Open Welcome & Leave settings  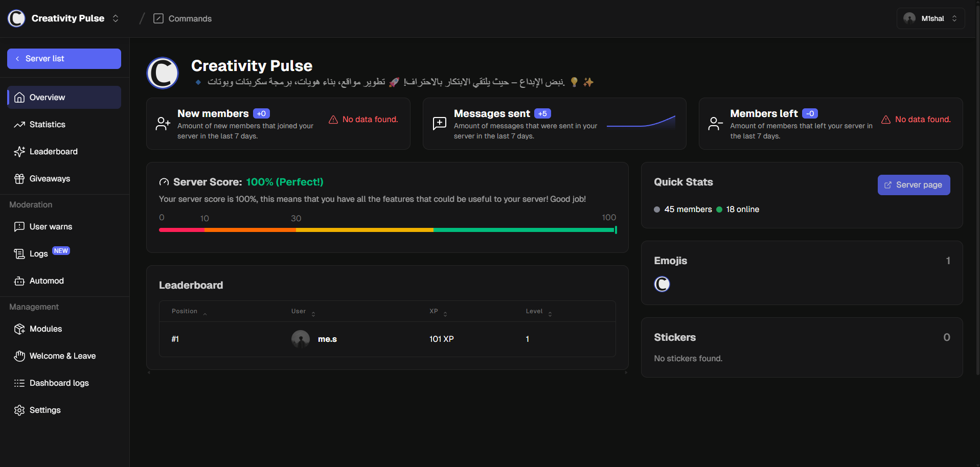(64, 356)
